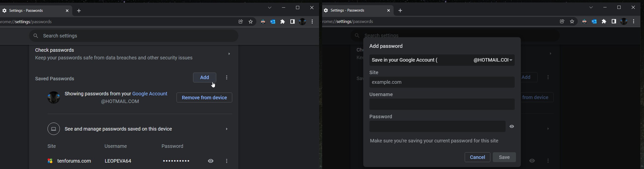Toggle the side panel icon in the left window
This screenshot has height=169, width=644.
coord(293,22)
